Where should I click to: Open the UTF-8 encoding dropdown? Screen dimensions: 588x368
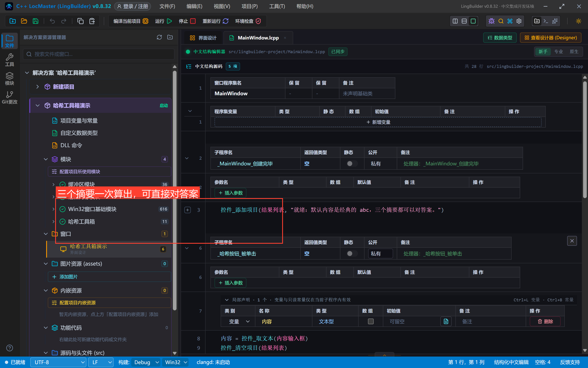tap(58, 362)
